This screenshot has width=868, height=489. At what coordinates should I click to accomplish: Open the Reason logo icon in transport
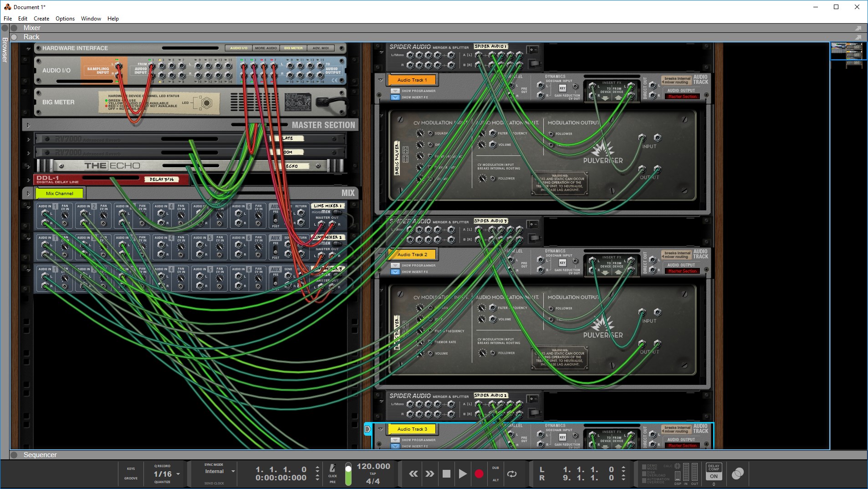coord(738,474)
